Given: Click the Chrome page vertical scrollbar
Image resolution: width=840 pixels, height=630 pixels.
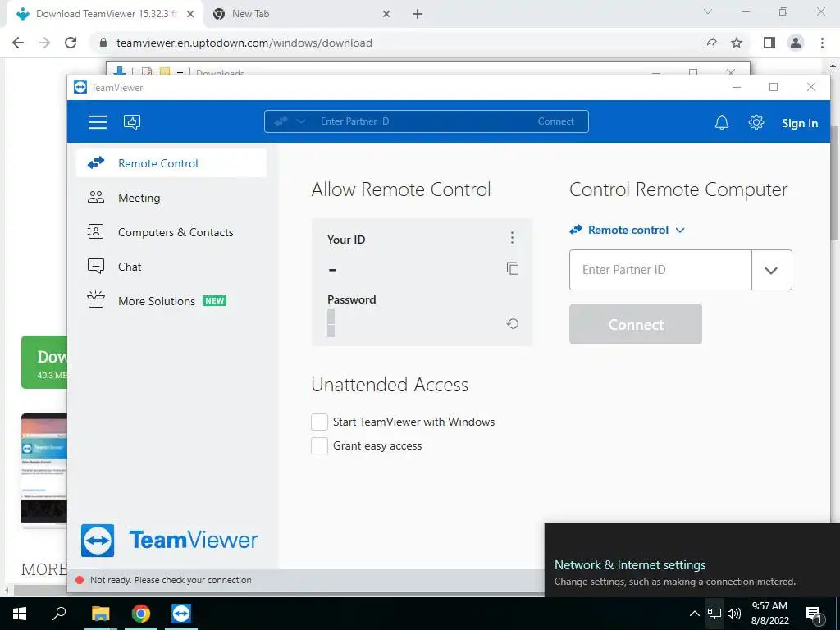Looking at the screenshot, I should 834,182.
